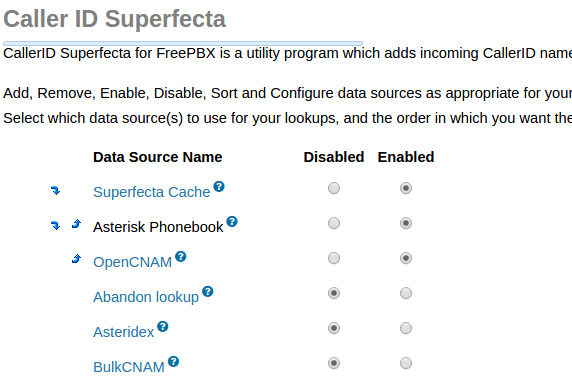The width and height of the screenshot is (572, 388).
Task: Open the Abandon lookup link
Action: click(x=146, y=297)
